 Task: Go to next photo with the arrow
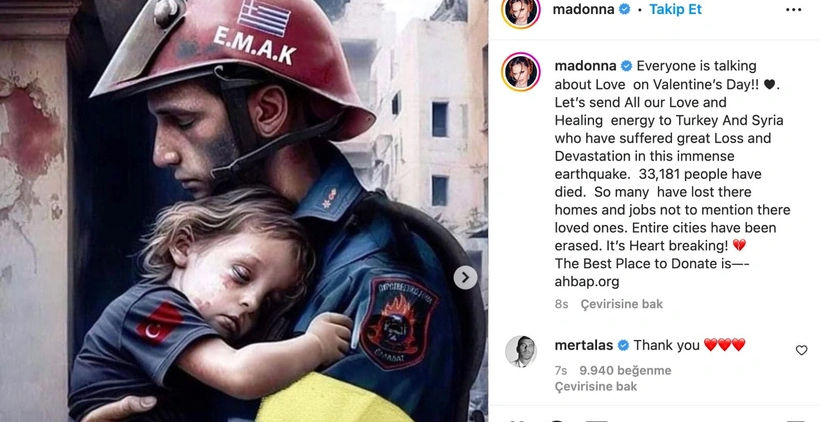coord(465,277)
